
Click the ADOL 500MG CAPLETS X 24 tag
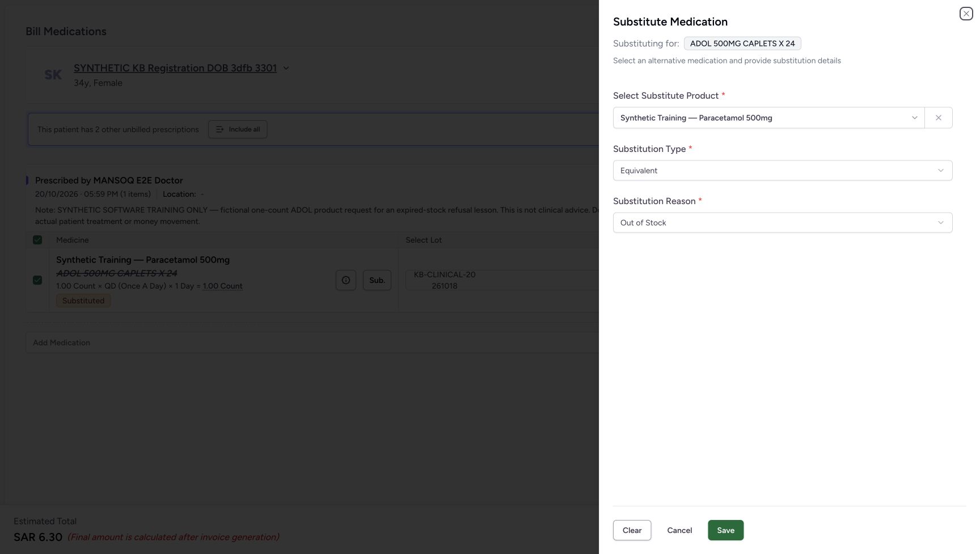[x=742, y=44]
